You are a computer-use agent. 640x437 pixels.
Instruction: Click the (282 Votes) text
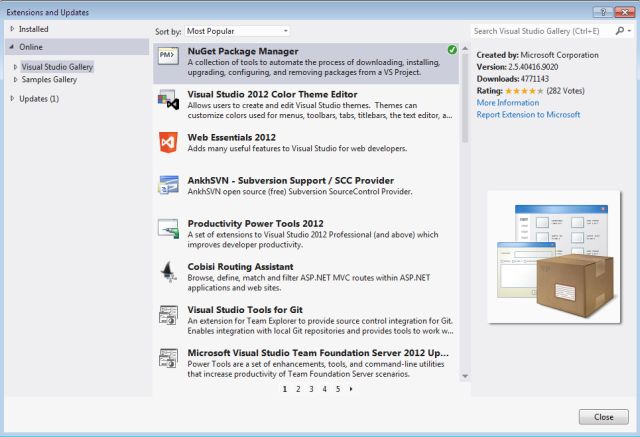tap(565, 91)
